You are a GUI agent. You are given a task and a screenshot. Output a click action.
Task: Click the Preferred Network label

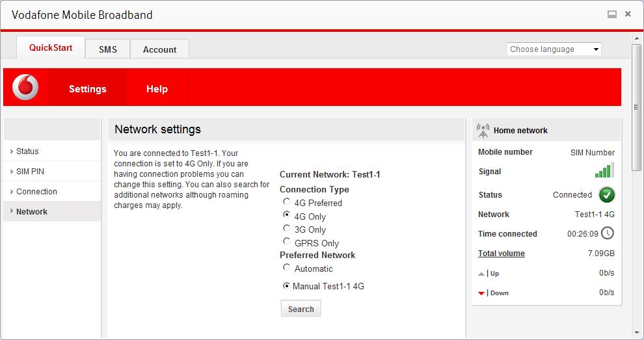point(317,255)
